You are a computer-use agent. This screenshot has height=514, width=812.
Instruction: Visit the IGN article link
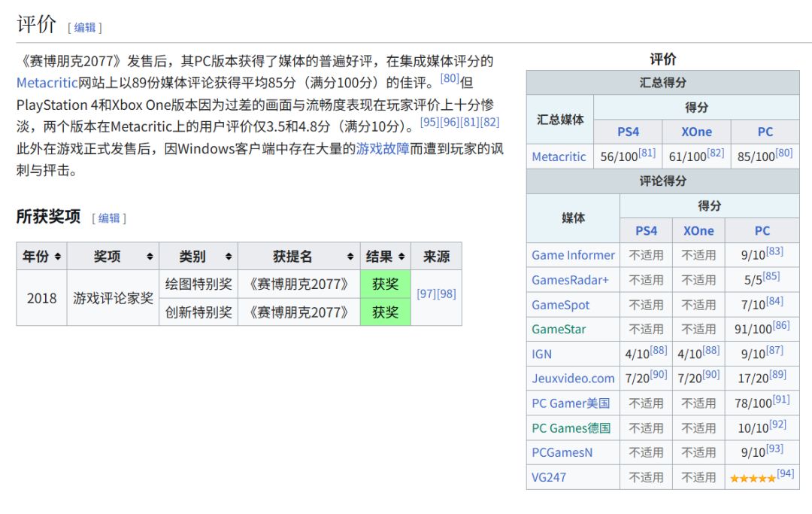pos(541,354)
